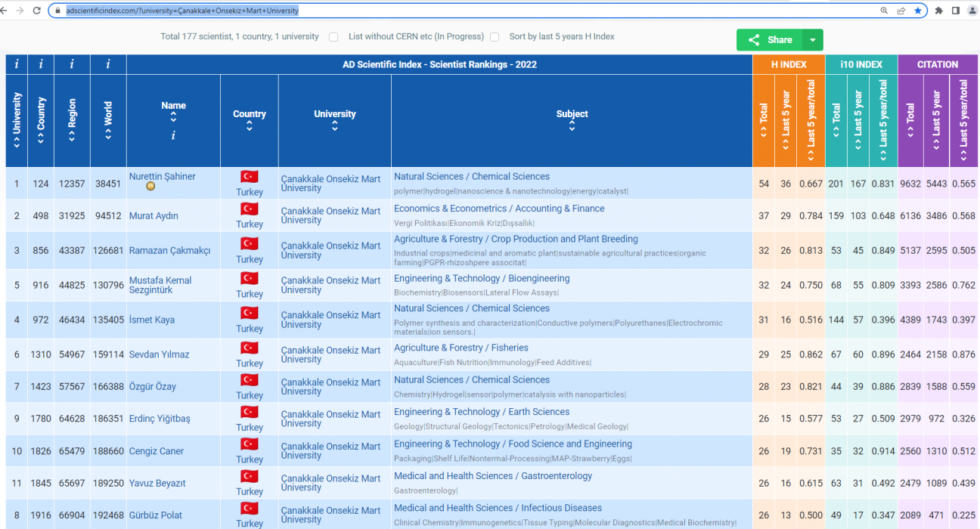
Task: Open Medical and Health Sciences / Gastroenterology link
Action: tap(493, 476)
